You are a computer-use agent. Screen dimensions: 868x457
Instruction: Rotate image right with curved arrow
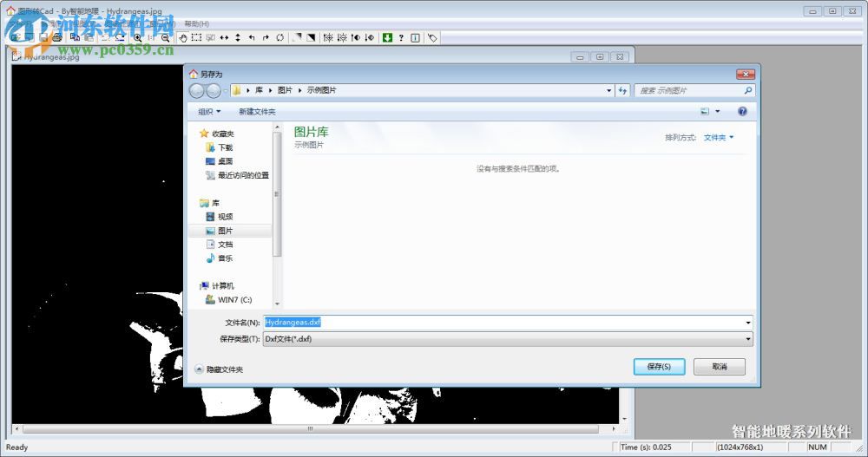click(266, 37)
